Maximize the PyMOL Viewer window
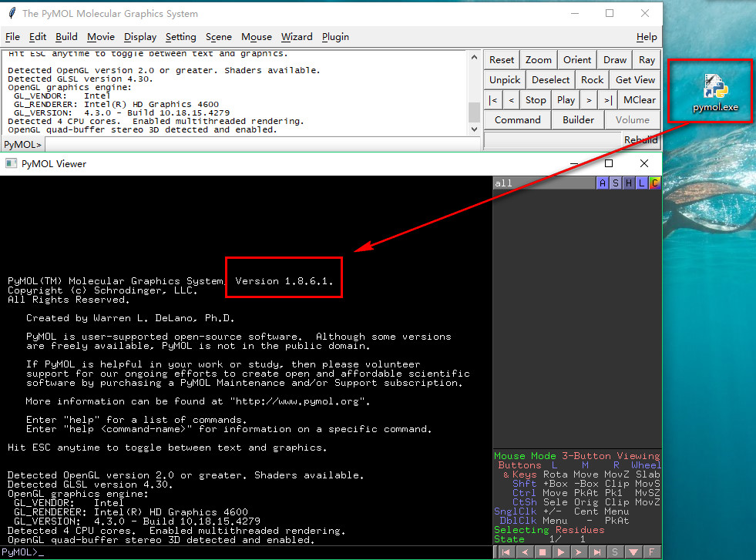Image resolution: width=756 pixels, height=560 pixels. pyautogui.click(x=609, y=163)
